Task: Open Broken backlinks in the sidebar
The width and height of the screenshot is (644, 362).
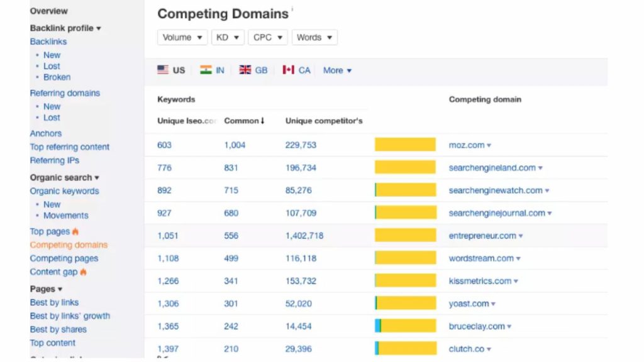Action: (x=57, y=77)
